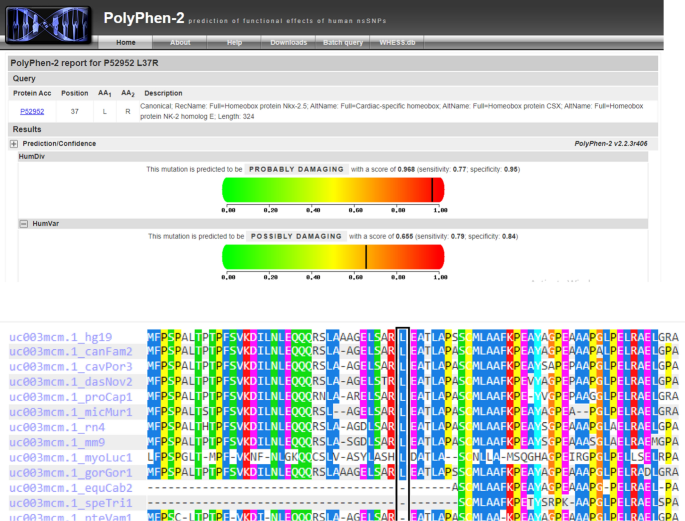Click the boxed L residue in hg19 row
The width and height of the screenshot is (685, 521).
pyautogui.click(x=403, y=337)
